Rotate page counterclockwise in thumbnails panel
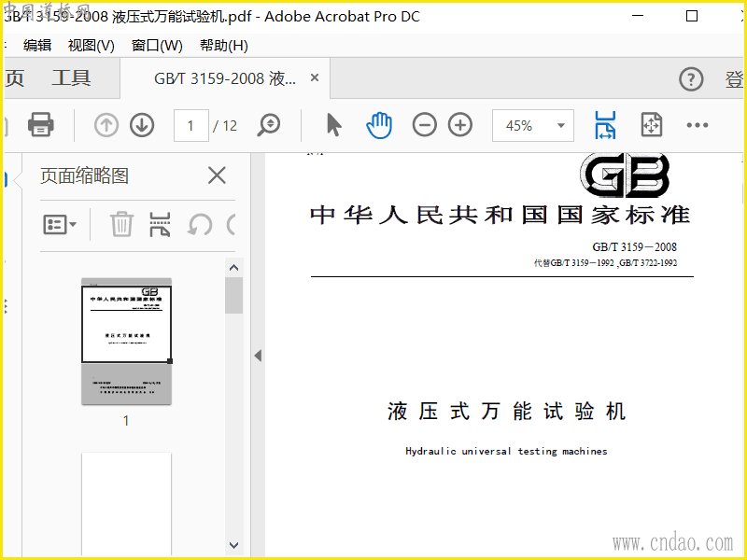Viewport: 747px width, 560px height. 200,224
